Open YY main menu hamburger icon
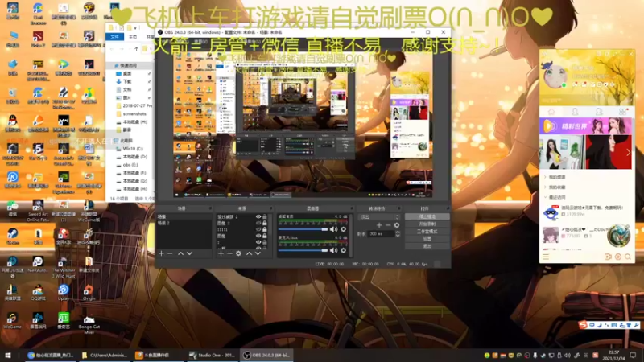Image resolution: width=644 pixels, height=362 pixels. pyautogui.click(x=546, y=257)
